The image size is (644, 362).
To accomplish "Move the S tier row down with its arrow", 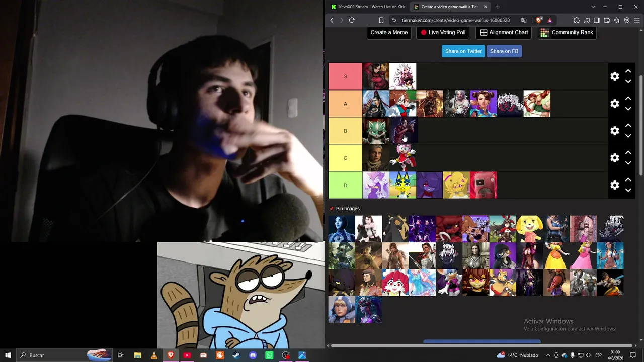I will (628, 81).
